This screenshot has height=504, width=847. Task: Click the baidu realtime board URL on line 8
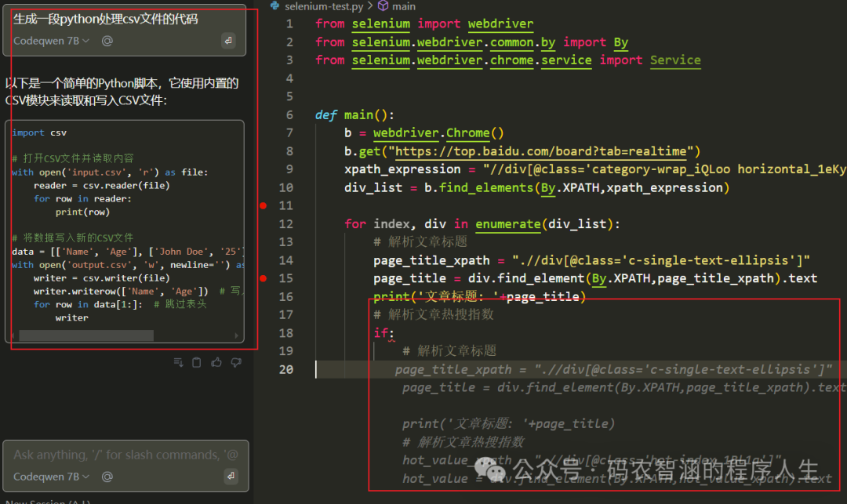click(x=540, y=151)
